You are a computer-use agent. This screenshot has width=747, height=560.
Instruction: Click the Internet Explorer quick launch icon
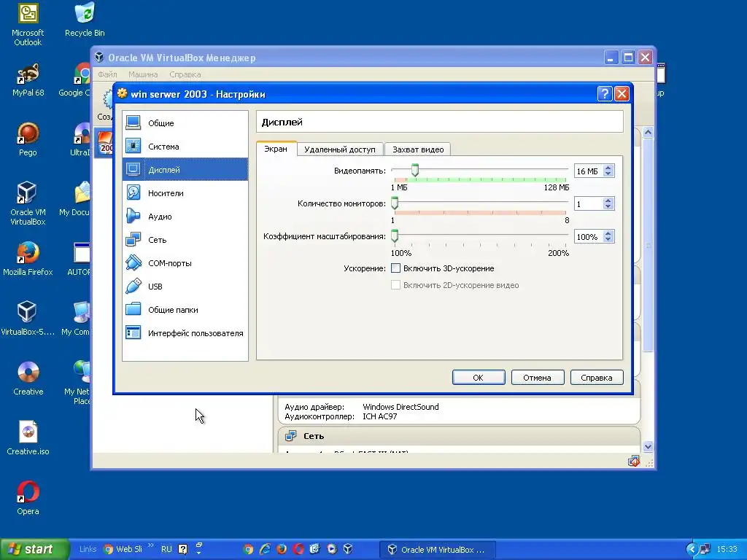[265, 549]
